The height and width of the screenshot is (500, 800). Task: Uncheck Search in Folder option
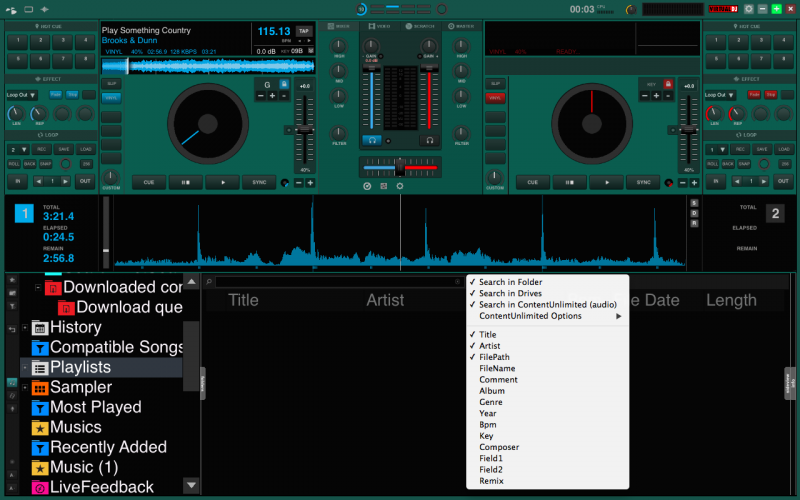pyautogui.click(x=510, y=282)
